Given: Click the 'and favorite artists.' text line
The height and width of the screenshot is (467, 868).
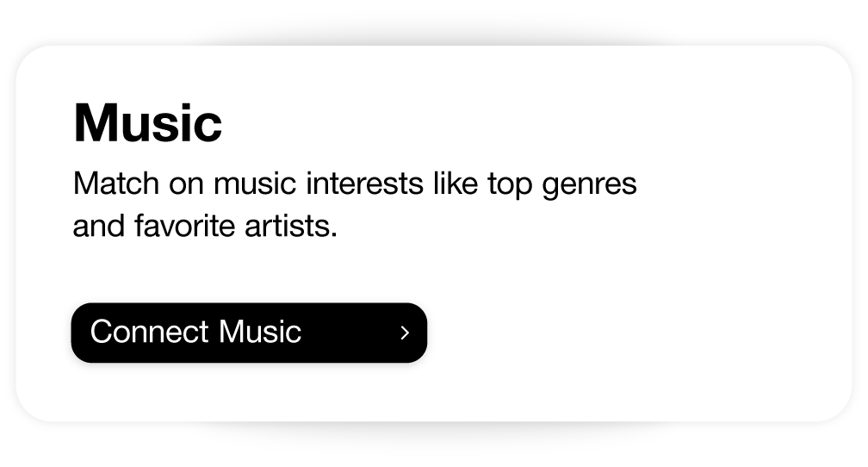Looking at the screenshot, I should (x=205, y=227).
